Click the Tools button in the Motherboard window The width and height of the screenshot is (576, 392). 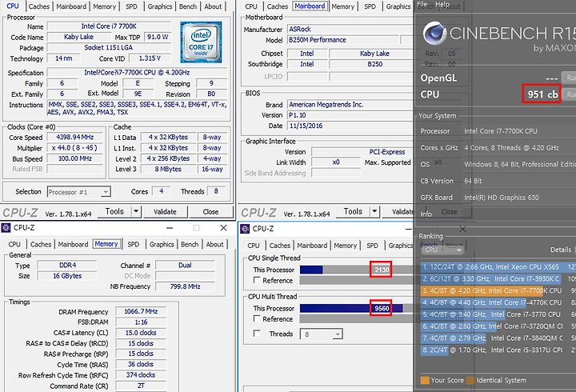click(x=353, y=212)
